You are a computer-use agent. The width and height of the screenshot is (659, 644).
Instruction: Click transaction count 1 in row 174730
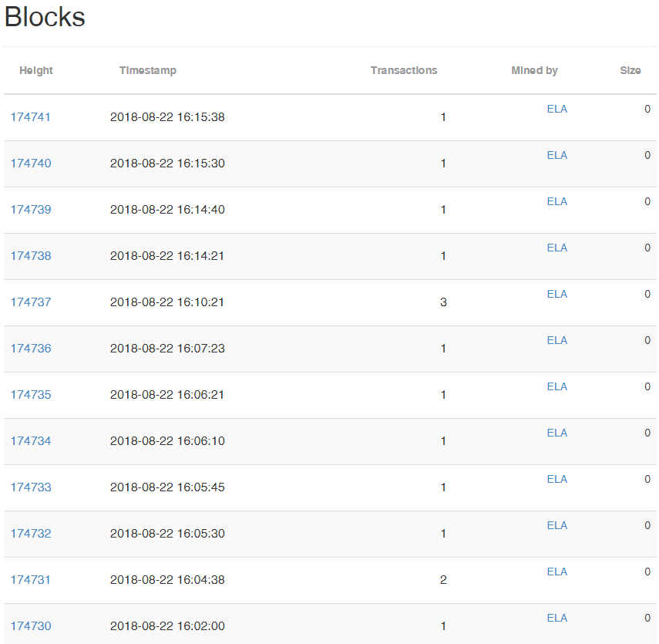coord(443,626)
